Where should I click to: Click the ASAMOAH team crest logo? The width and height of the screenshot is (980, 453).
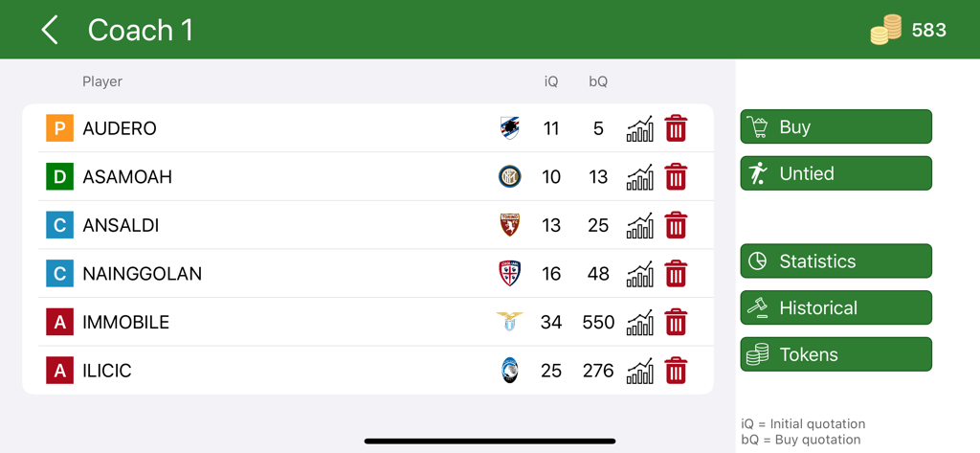[x=510, y=177]
